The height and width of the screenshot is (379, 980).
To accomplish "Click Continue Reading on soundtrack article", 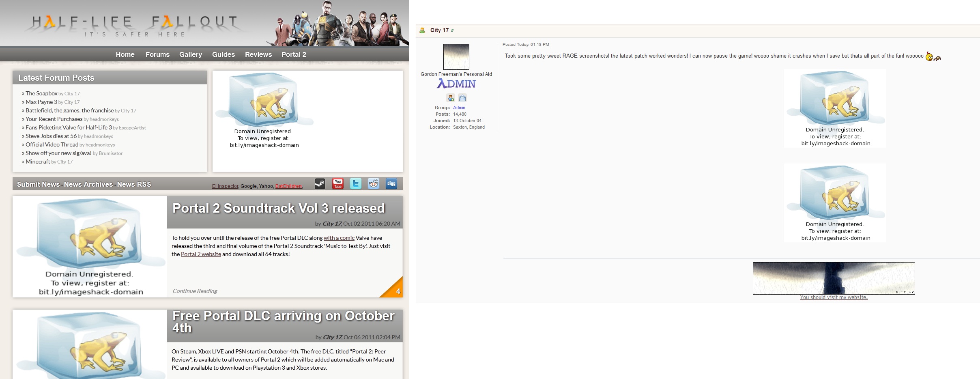I will click(x=195, y=291).
